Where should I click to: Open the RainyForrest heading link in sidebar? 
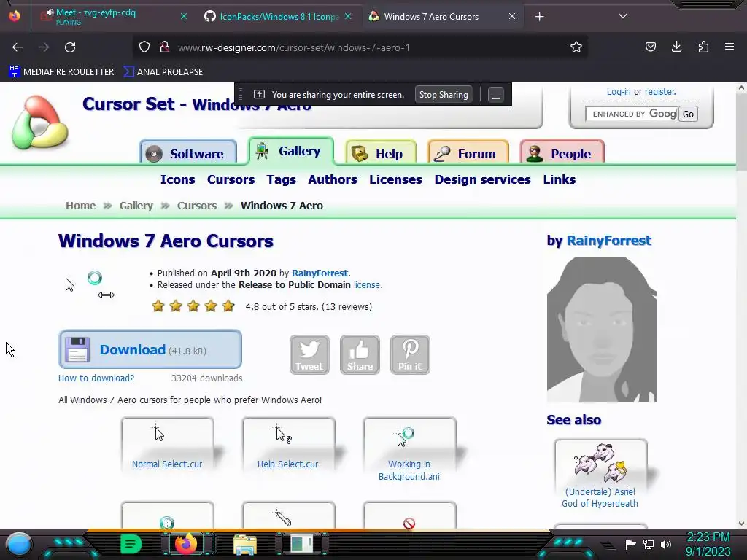tap(608, 241)
